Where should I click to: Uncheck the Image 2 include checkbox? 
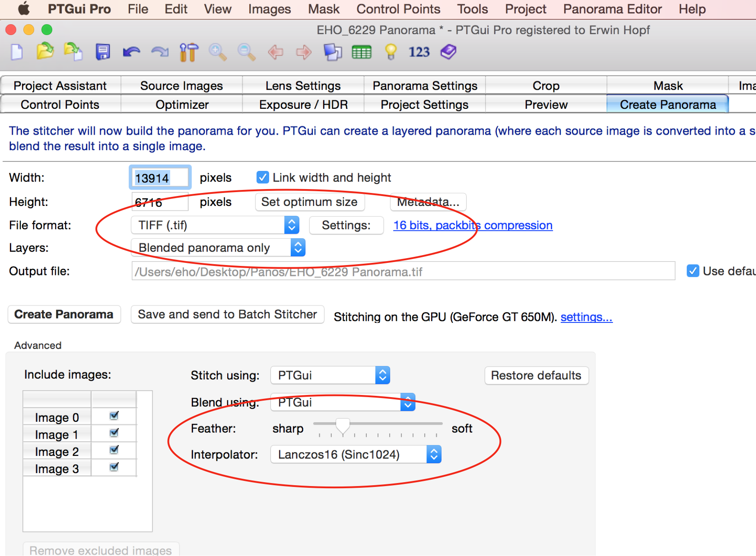tap(114, 450)
